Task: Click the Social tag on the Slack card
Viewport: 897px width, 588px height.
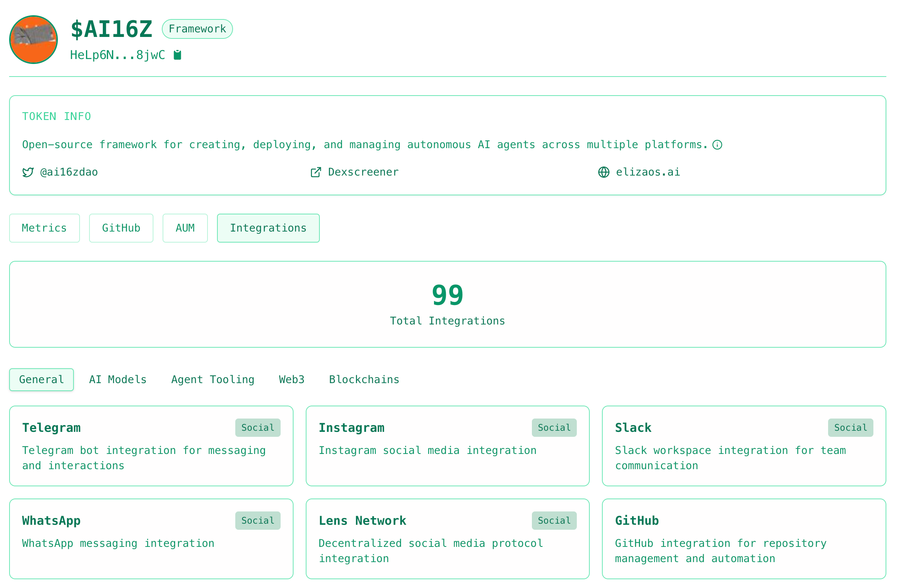Action: click(x=851, y=428)
